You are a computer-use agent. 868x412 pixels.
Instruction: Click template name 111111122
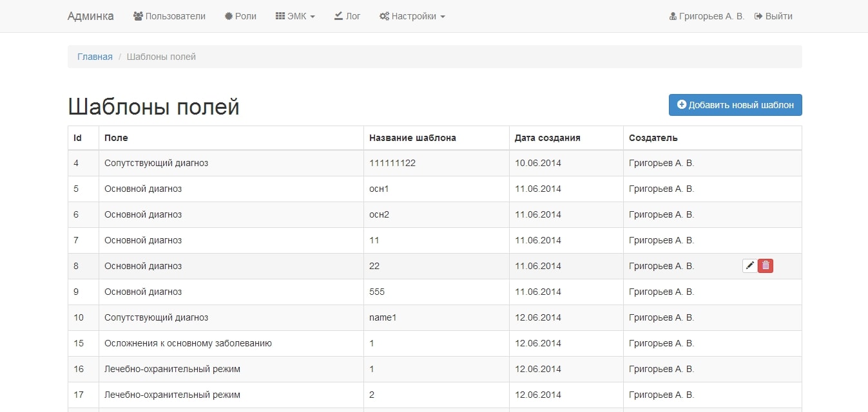pos(392,163)
